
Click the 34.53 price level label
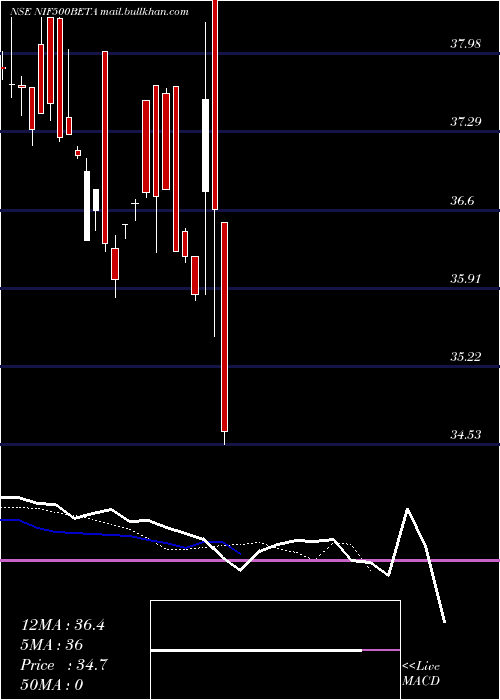(x=465, y=434)
